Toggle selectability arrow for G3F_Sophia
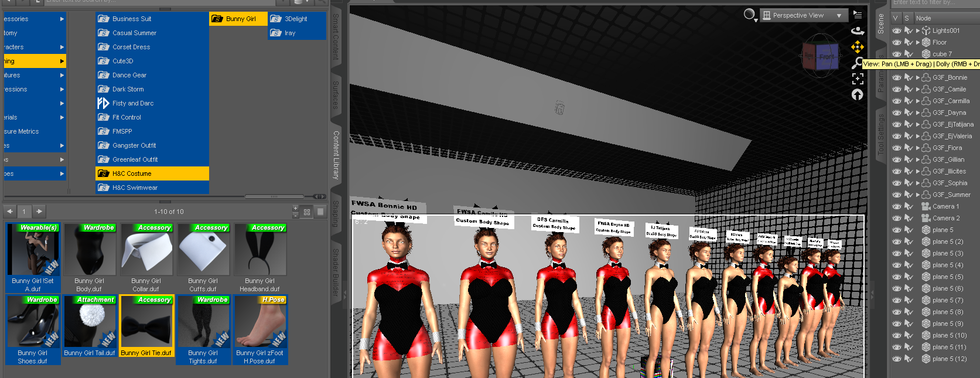The image size is (980, 378). coord(909,183)
